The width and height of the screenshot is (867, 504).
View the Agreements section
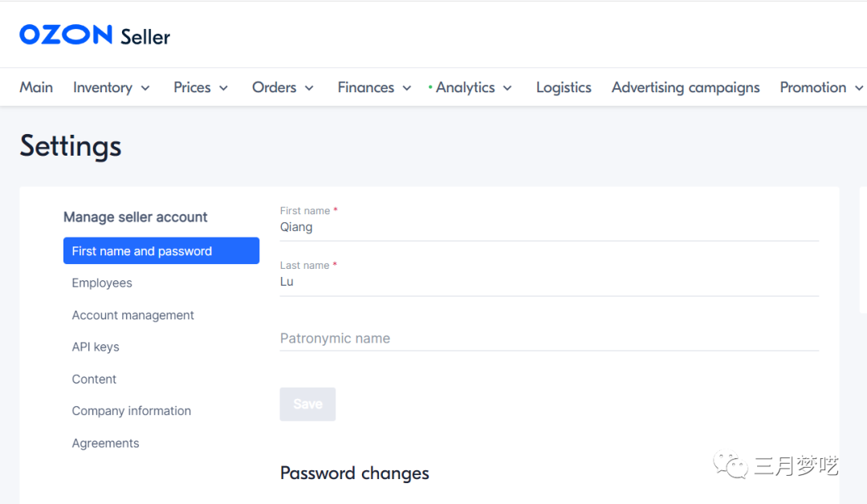105,443
